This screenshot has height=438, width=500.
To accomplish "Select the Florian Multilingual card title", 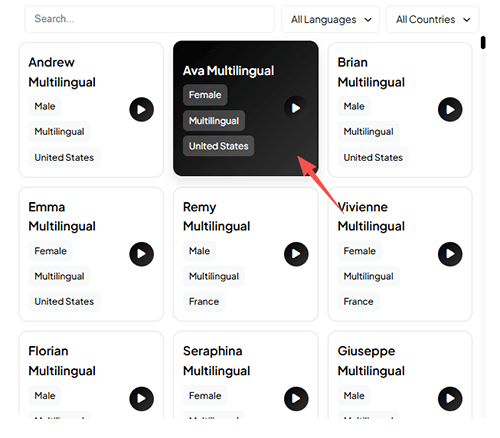I will point(62,361).
